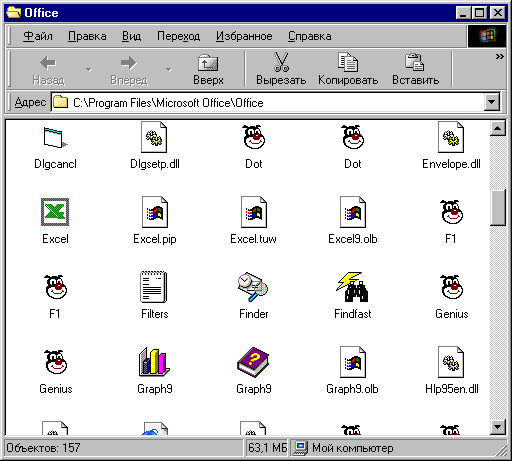
Task: Select the Graph9 bar chart icon
Action: 154,362
